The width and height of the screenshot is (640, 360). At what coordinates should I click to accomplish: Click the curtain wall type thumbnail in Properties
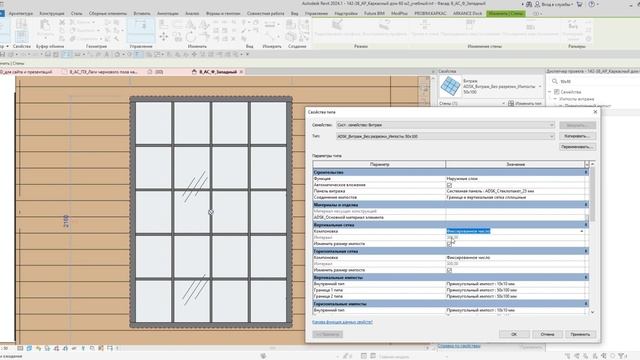click(x=450, y=86)
